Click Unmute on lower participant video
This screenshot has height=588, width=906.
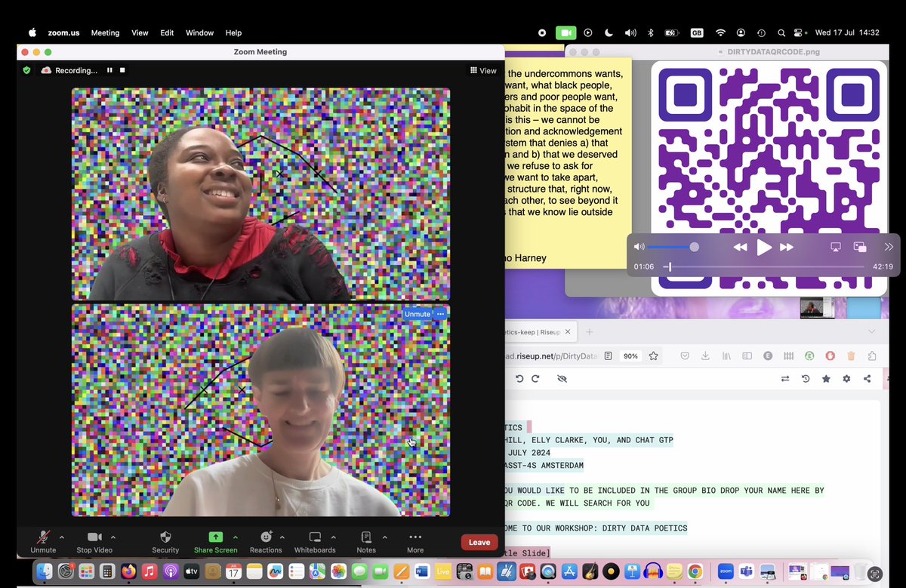pos(417,314)
